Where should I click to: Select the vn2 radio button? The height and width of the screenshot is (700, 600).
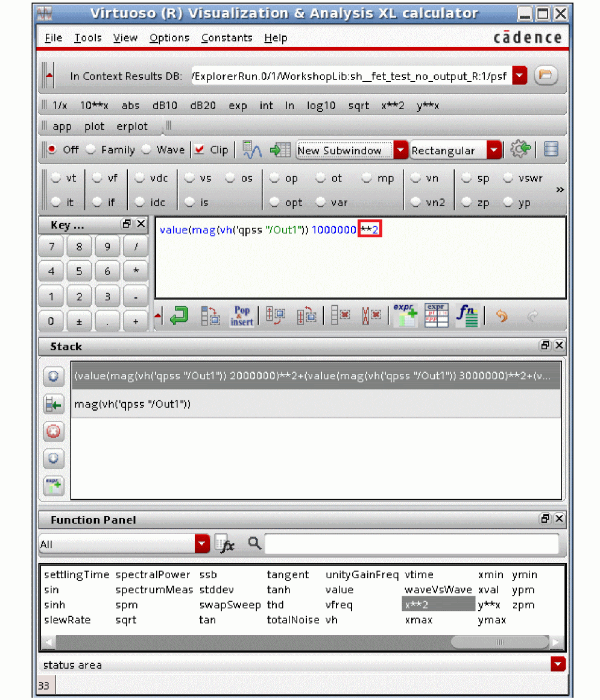coord(415,202)
